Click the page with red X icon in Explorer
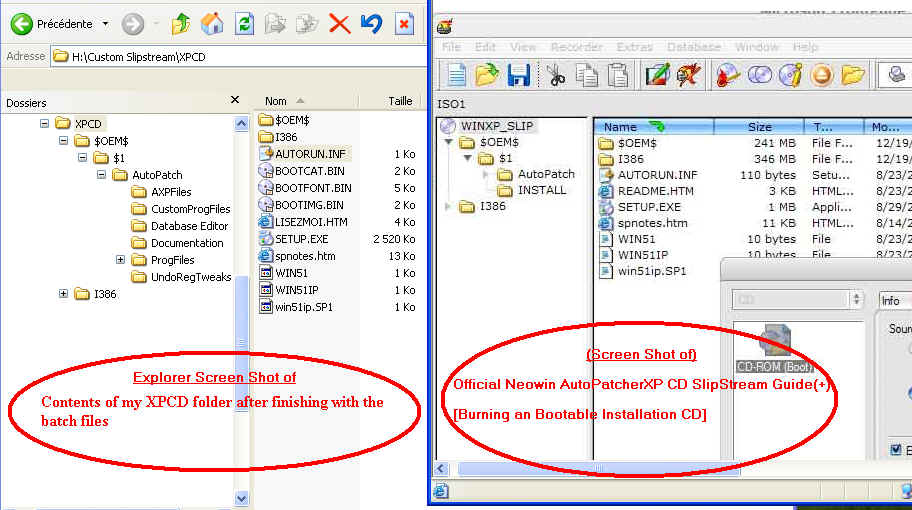The image size is (912, 510). tap(404, 24)
